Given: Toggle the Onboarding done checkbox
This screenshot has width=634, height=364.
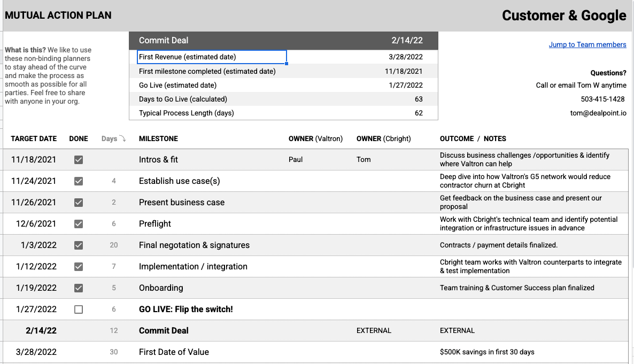Looking at the screenshot, I should 79,288.
